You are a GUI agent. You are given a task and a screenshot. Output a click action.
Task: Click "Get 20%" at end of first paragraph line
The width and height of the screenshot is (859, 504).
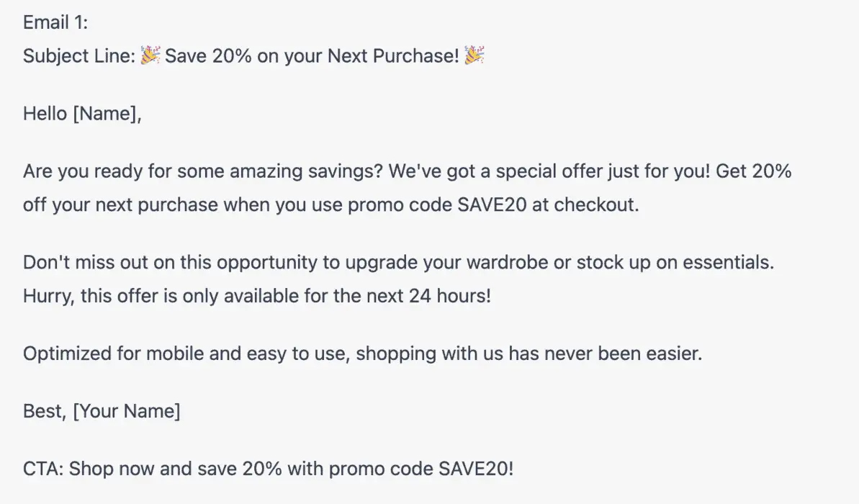[753, 171]
